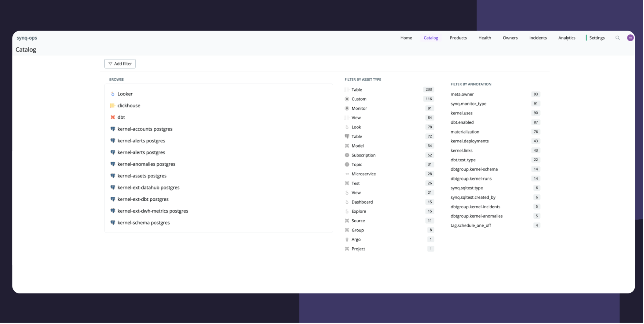
Task: Click the kernel-accounts postgres elephant icon
Action: tap(113, 129)
